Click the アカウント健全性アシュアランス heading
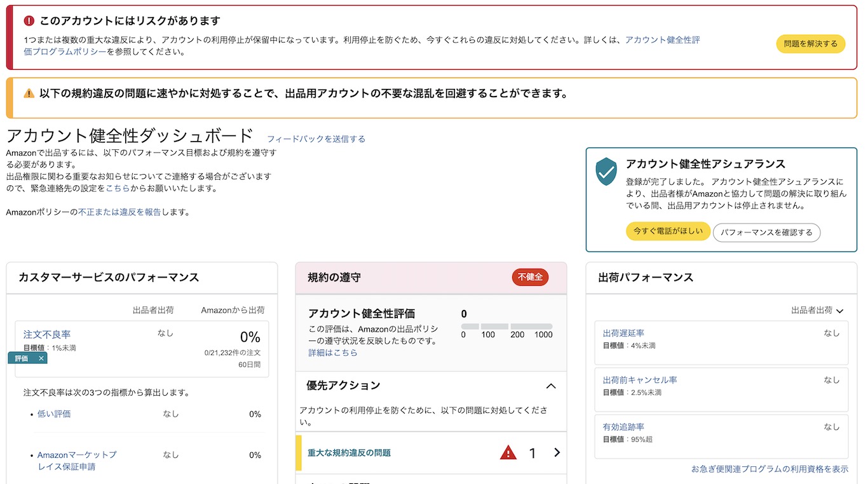This screenshot has width=868, height=484. point(705,164)
